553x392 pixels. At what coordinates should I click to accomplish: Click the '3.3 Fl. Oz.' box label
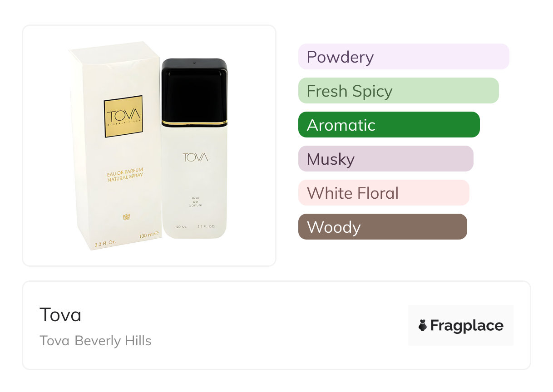(105, 244)
